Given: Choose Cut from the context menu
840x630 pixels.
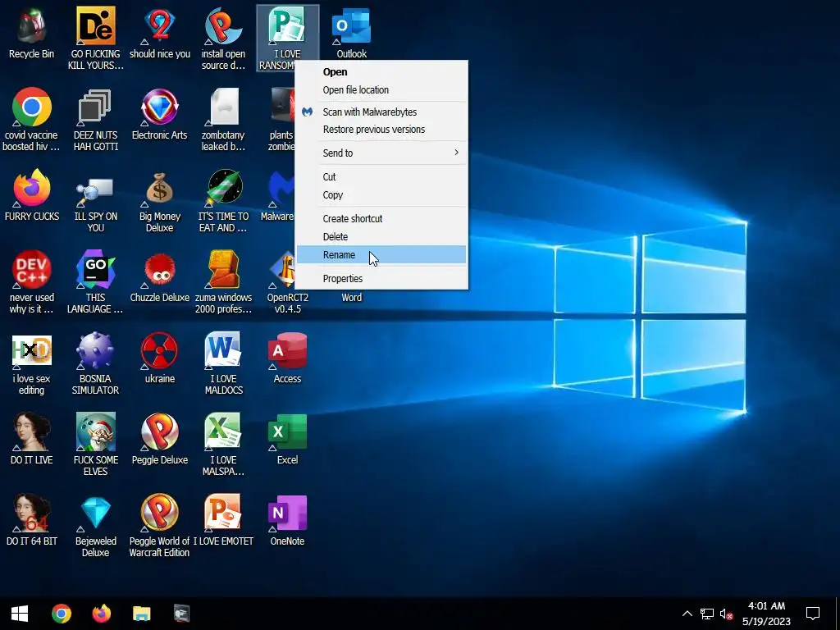Looking at the screenshot, I should click(381, 177).
